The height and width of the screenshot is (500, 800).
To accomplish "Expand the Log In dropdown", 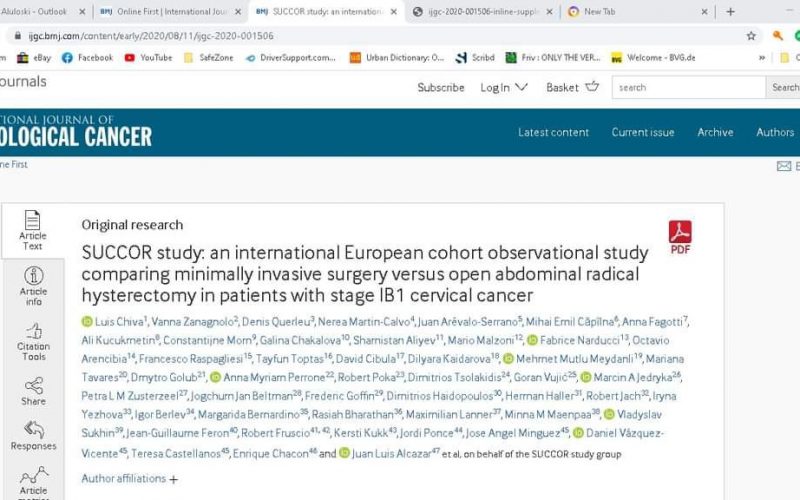I will [x=504, y=87].
